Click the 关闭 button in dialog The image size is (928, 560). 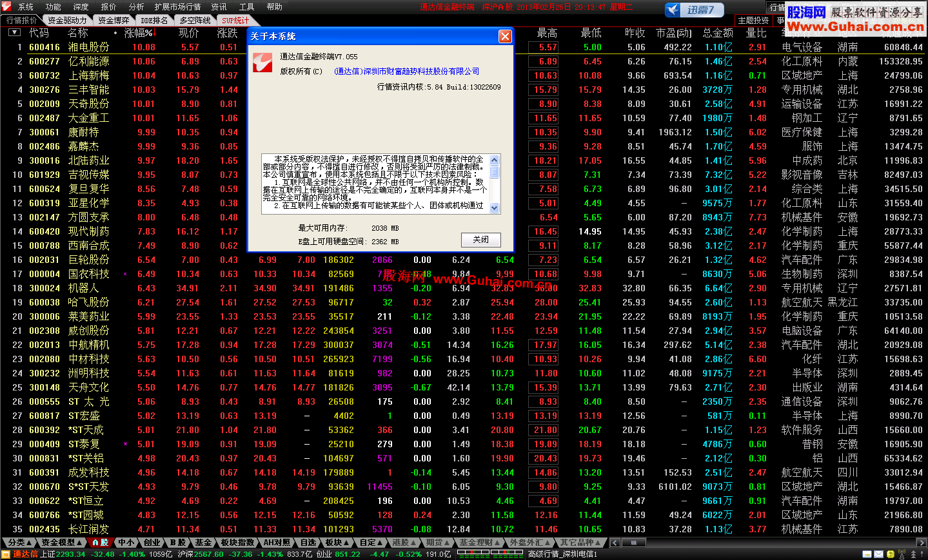(x=481, y=240)
